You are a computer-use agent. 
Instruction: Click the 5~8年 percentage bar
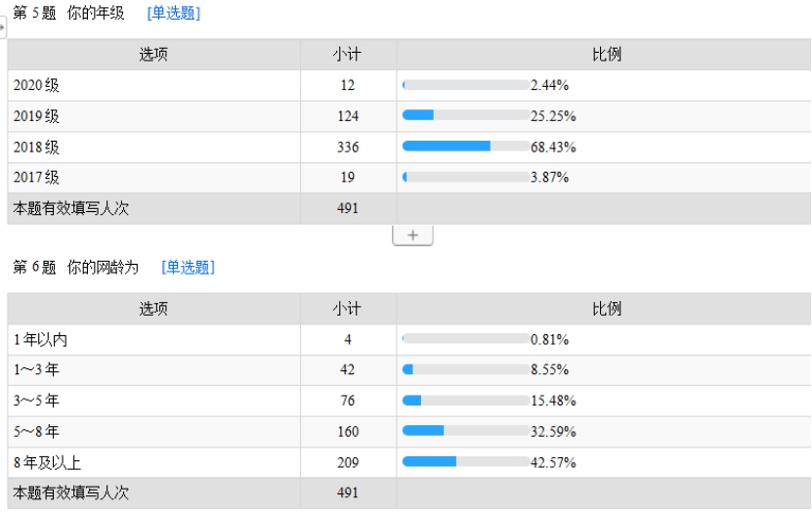[x=466, y=431]
